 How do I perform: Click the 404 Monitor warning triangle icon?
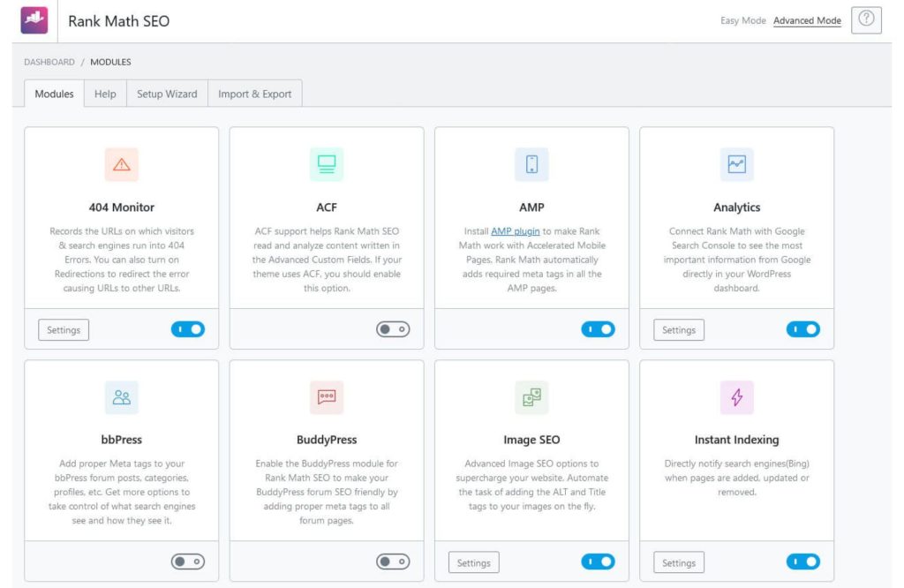coord(121,164)
